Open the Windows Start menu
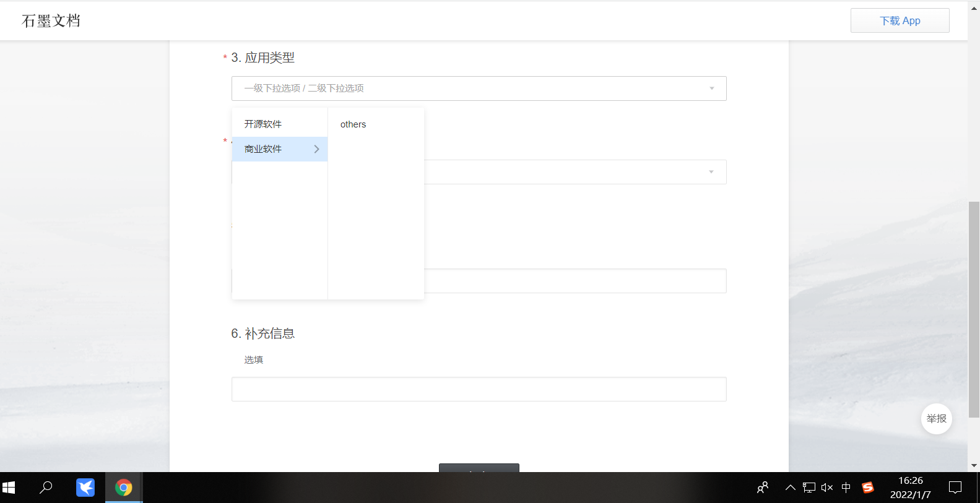The height and width of the screenshot is (503, 980). tap(9, 488)
